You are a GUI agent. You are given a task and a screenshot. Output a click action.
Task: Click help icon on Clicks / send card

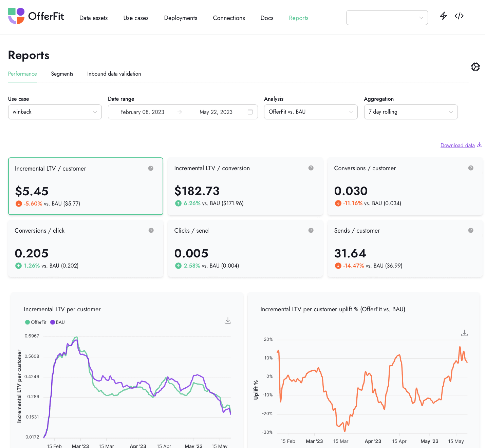[311, 230]
